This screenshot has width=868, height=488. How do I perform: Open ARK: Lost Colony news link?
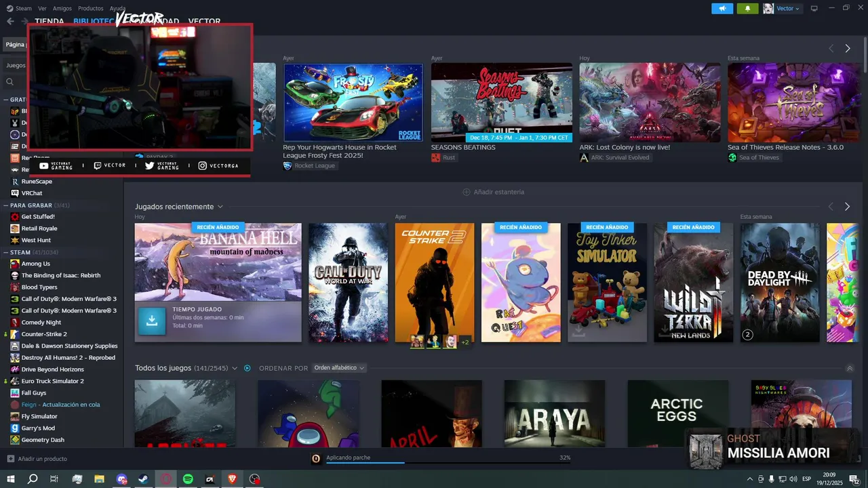[625, 147]
